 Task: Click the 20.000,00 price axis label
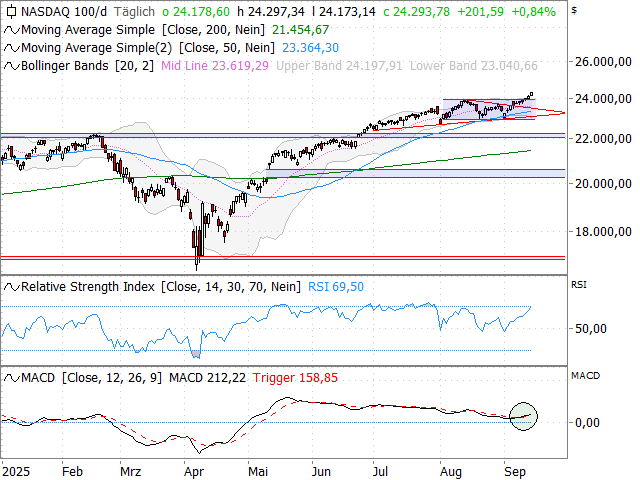(x=603, y=184)
